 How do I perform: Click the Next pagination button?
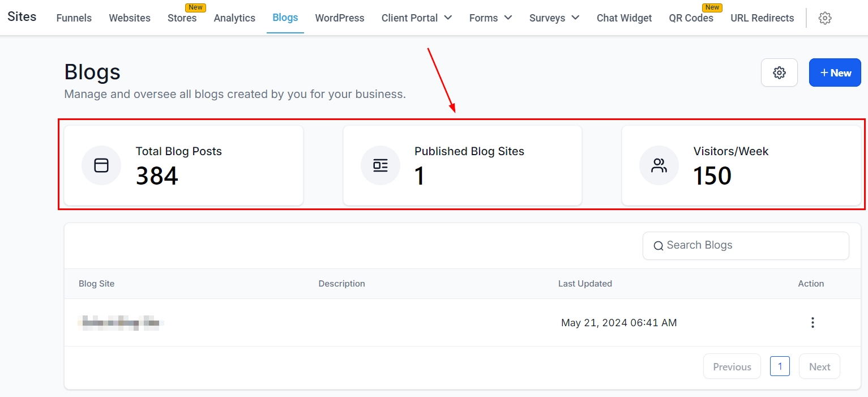click(819, 366)
